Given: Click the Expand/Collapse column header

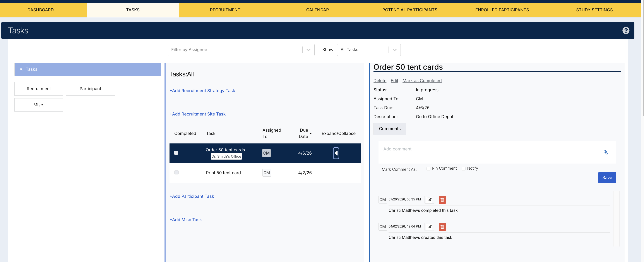Looking at the screenshot, I should coord(339,133).
